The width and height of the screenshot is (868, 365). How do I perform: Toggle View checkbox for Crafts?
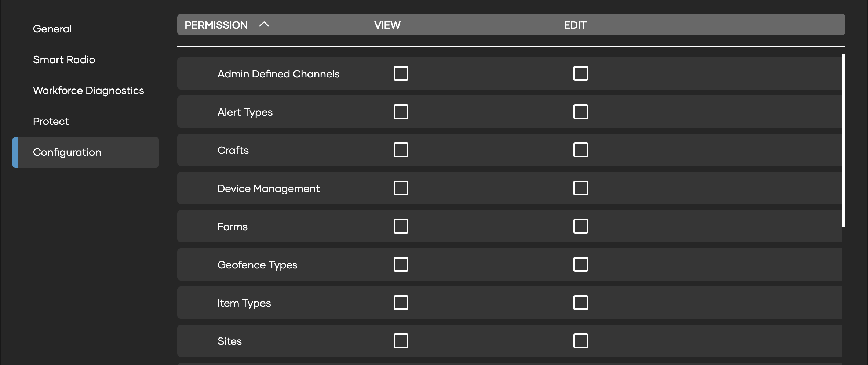[401, 150]
